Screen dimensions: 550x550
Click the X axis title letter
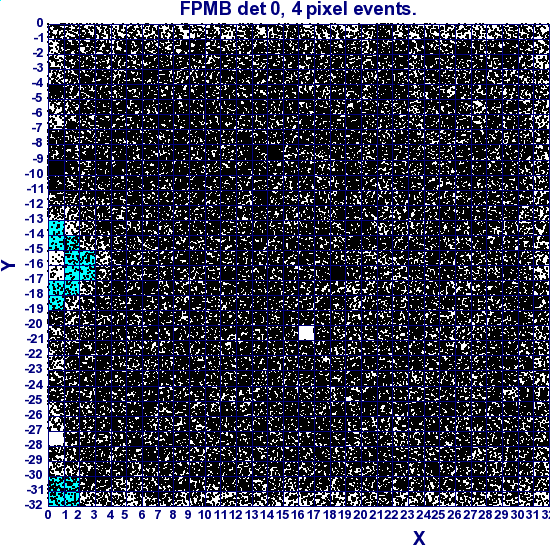point(419,538)
